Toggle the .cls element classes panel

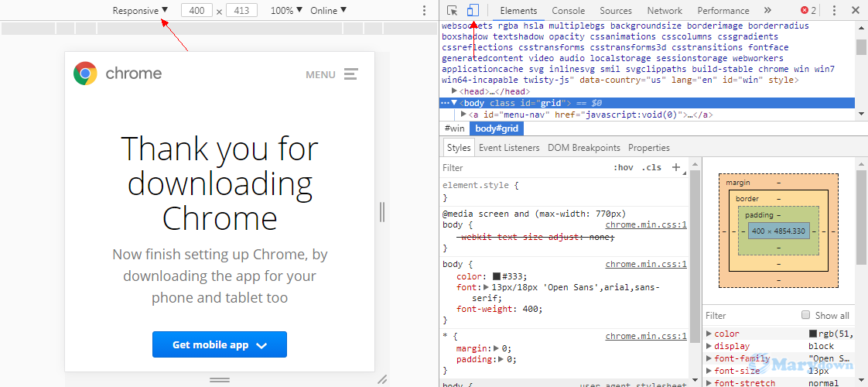click(x=651, y=167)
